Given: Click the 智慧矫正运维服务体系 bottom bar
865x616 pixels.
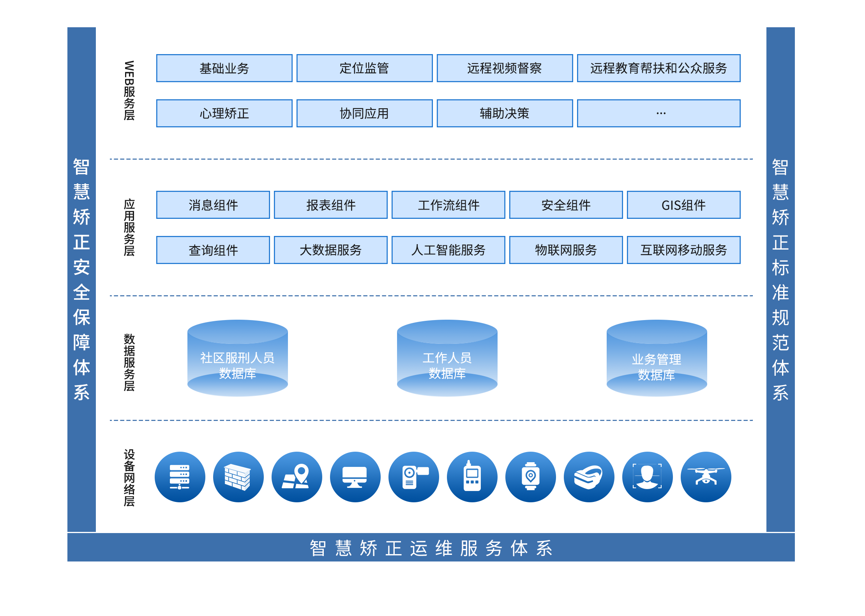Looking at the screenshot, I should pos(431,547).
